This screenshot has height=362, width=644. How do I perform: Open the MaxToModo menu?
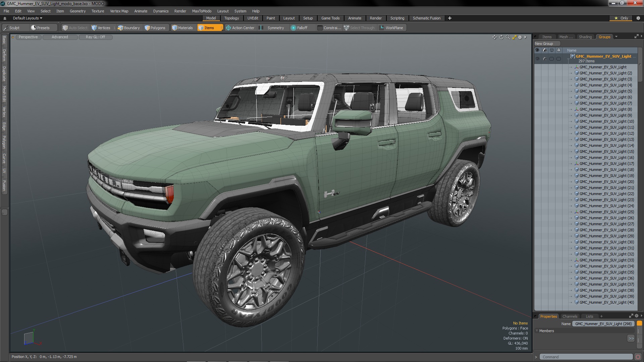point(202,11)
